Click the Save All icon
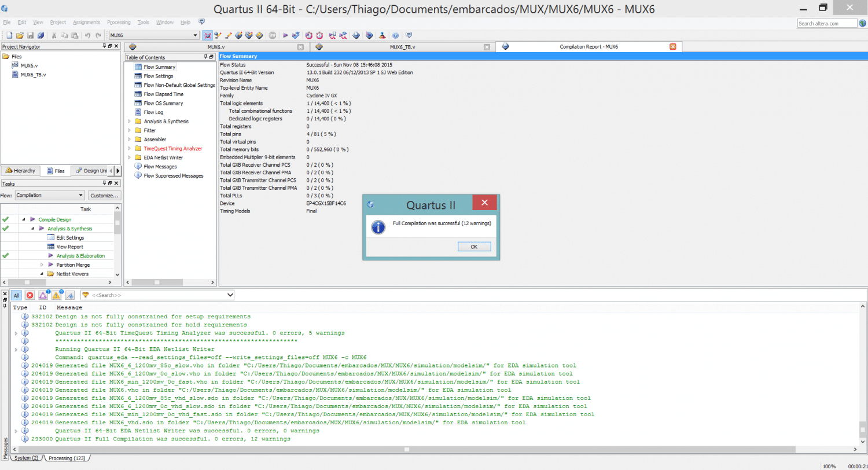868x470 pixels. click(x=41, y=35)
